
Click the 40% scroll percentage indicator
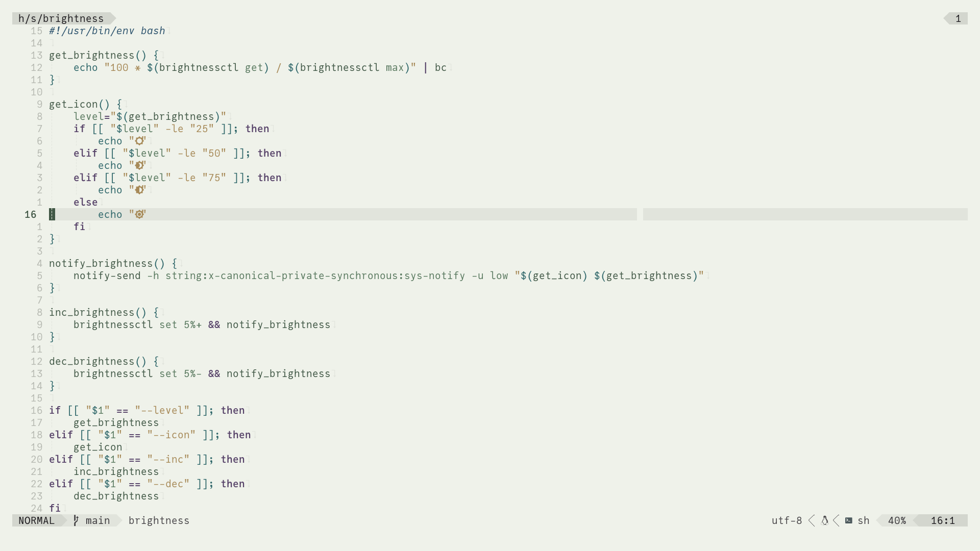897,520
